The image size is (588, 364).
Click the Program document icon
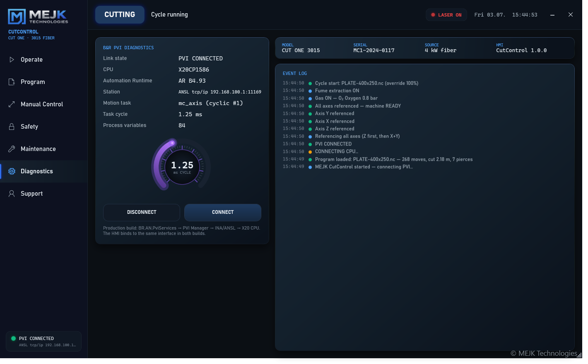click(12, 82)
